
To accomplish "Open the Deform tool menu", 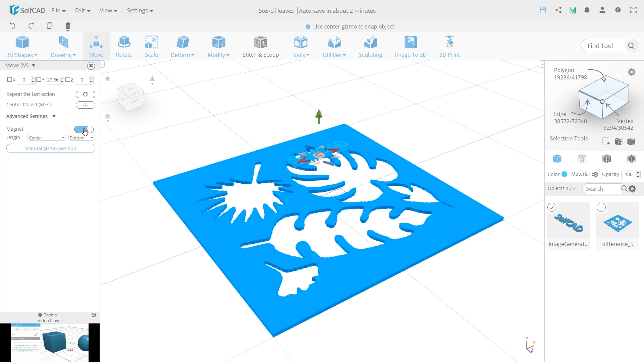I will click(183, 47).
